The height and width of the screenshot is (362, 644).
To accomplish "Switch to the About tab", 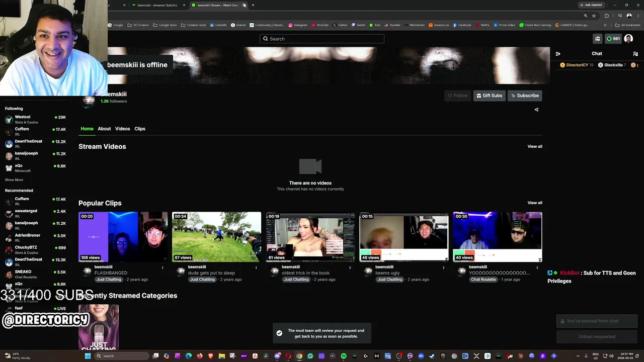I will click(104, 129).
